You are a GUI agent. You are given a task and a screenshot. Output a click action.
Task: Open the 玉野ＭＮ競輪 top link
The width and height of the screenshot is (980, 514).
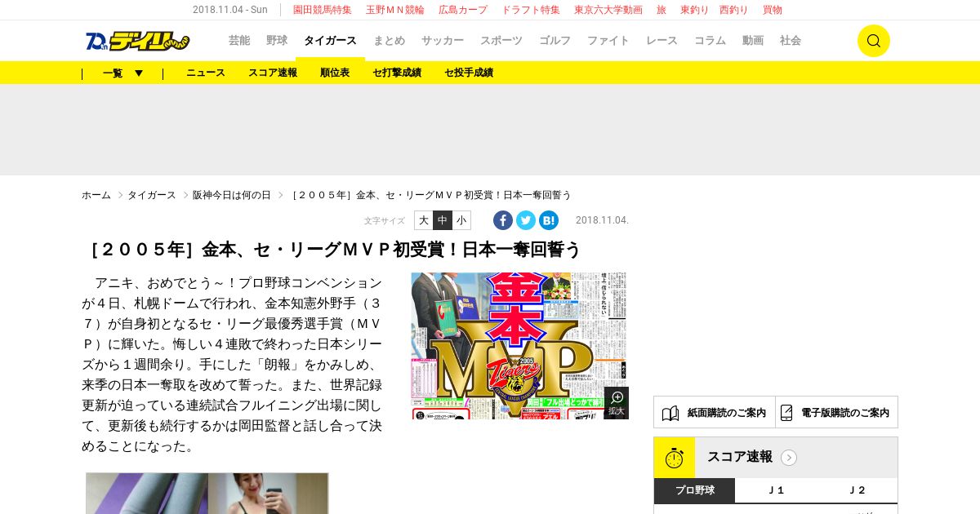[x=395, y=10]
